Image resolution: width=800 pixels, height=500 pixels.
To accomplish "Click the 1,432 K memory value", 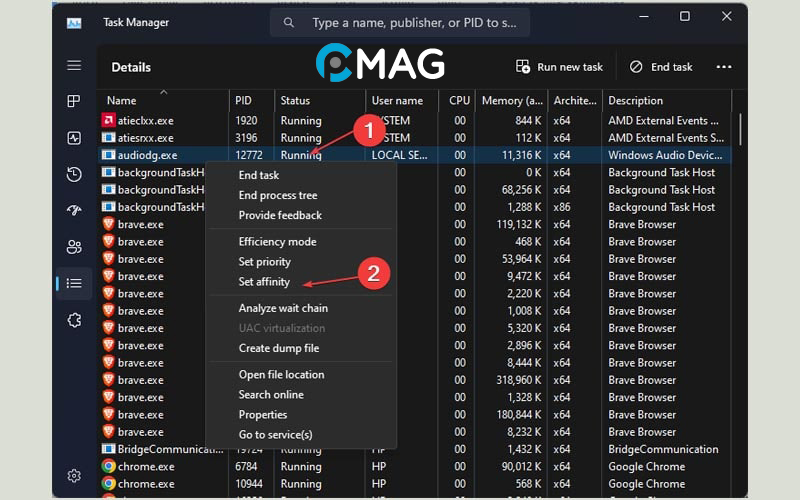I will tap(524, 449).
